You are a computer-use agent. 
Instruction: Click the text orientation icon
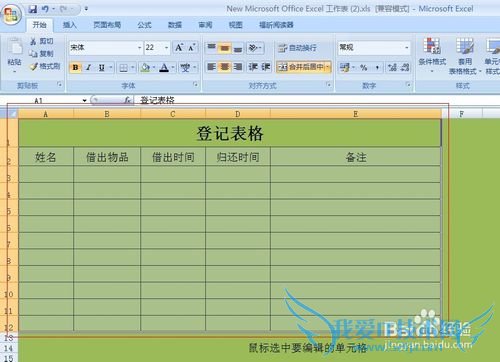(x=253, y=48)
